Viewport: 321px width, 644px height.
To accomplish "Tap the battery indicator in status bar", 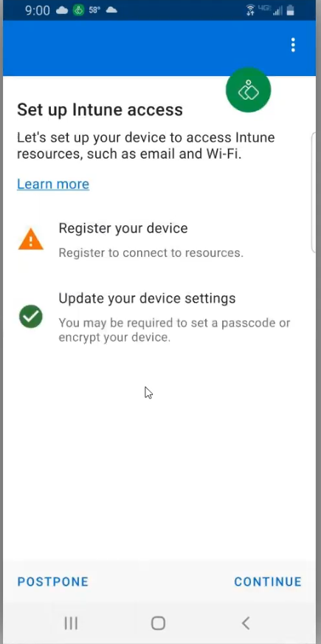I will click(x=290, y=10).
